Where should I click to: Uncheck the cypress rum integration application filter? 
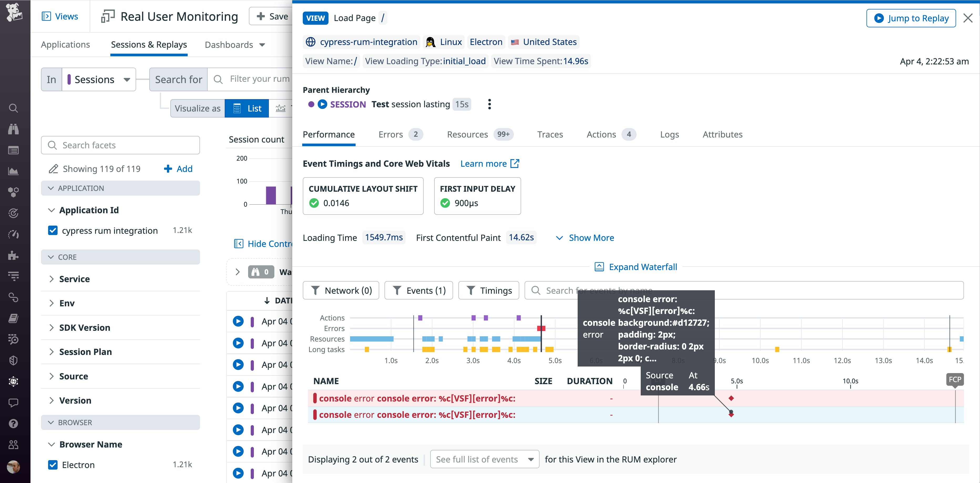point(53,230)
